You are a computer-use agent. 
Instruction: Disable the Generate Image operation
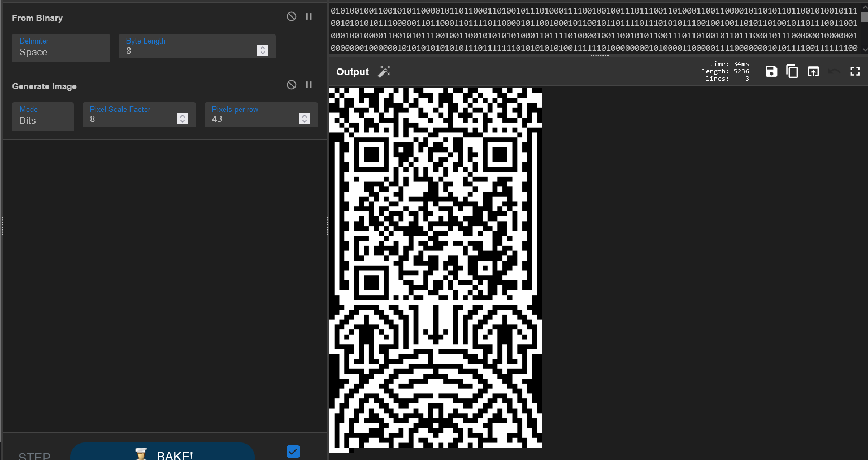tap(291, 85)
